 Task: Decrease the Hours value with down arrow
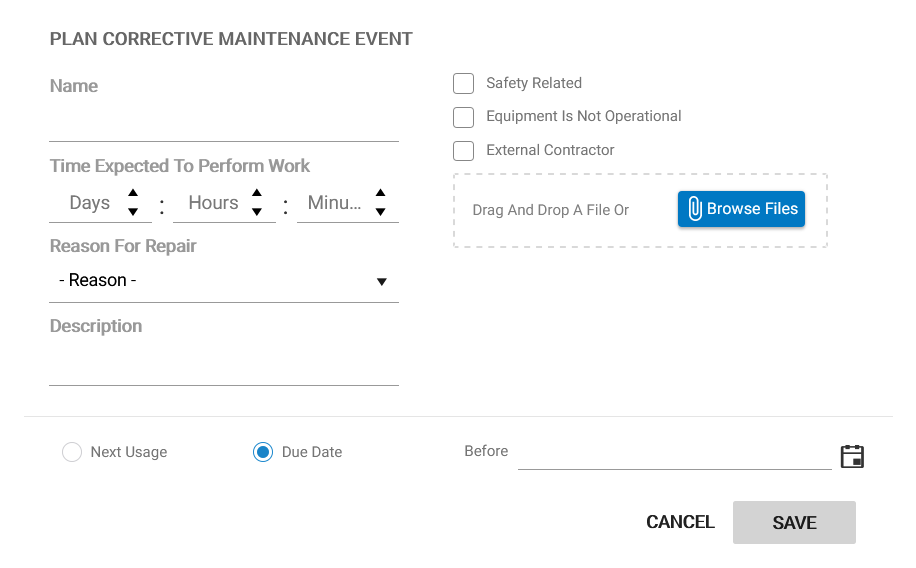click(x=257, y=211)
